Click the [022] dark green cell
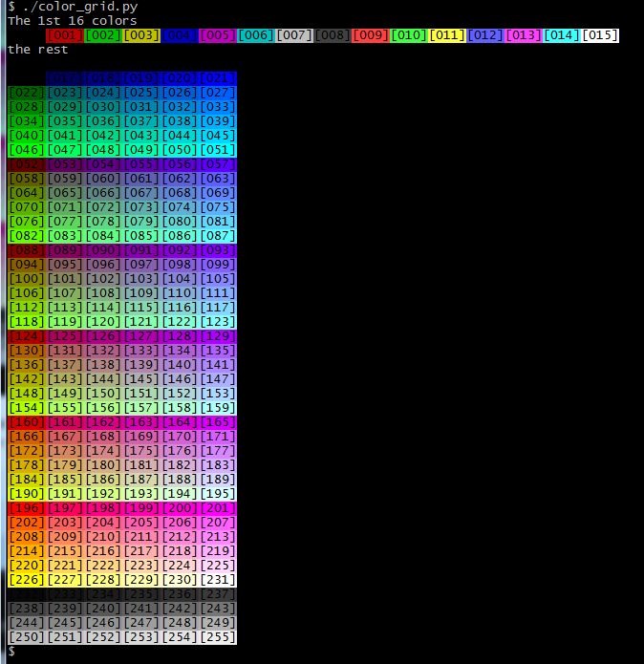Viewport: 644px width, 664px height. pos(27,93)
